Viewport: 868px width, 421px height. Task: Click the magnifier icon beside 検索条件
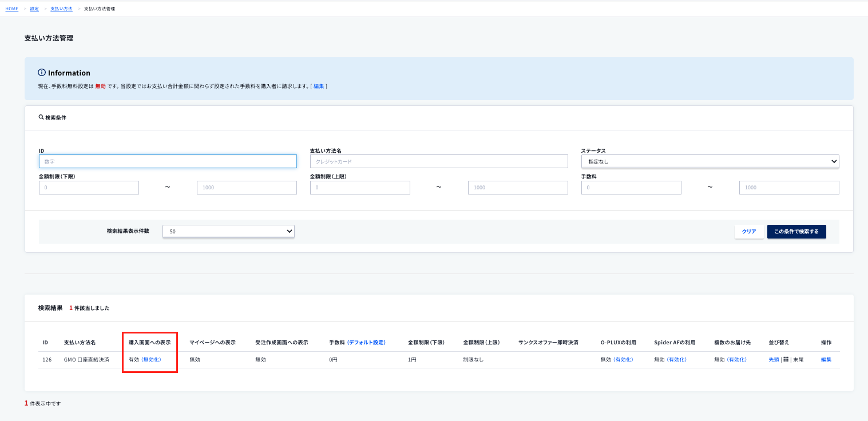(x=41, y=117)
